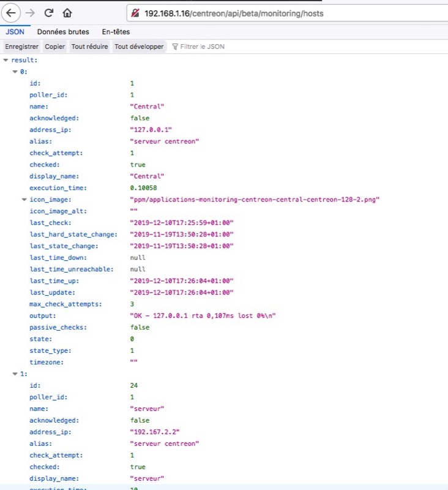
Task: Collapse the result root node
Action: 6,60
